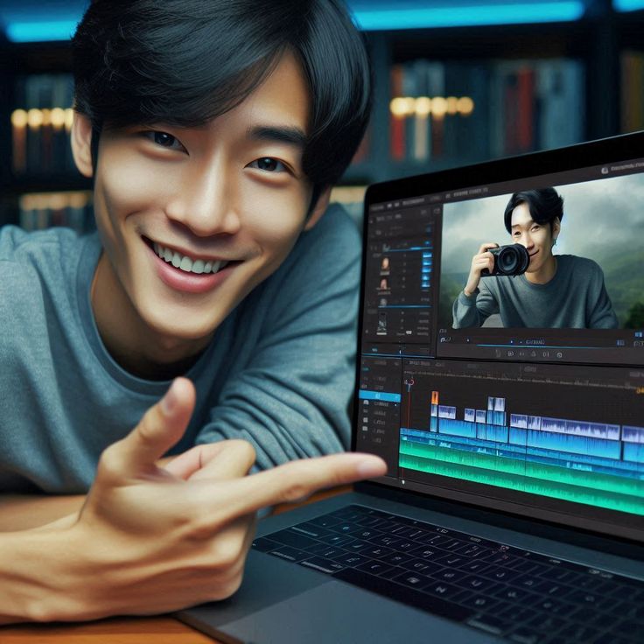Click the blue play triangle under the preview
The width and height of the screenshot is (644, 644).
pyautogui.click(x=511, y=342)
